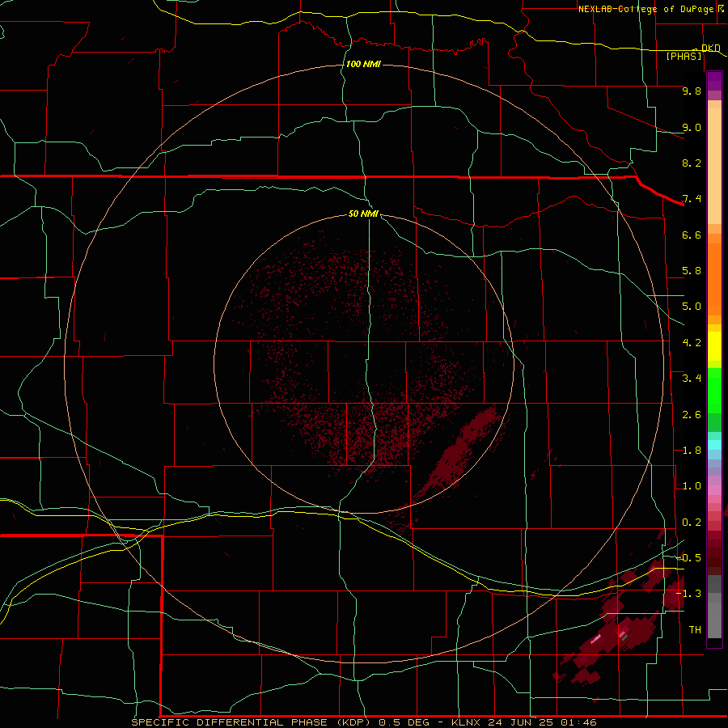Click the 7.4 color scale value

(692, 199)
